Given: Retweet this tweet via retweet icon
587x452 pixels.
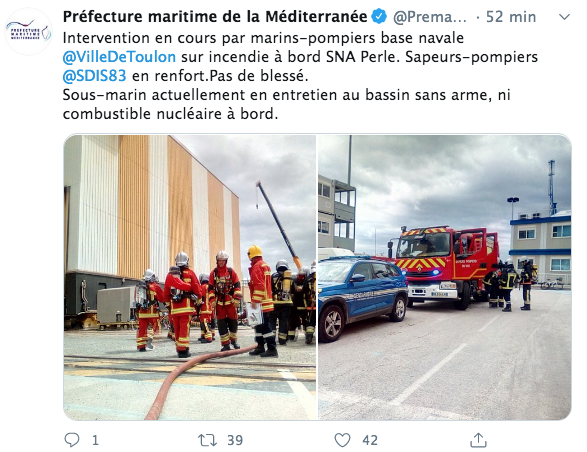Looking at the screenshot, I should tap(207, 440).
